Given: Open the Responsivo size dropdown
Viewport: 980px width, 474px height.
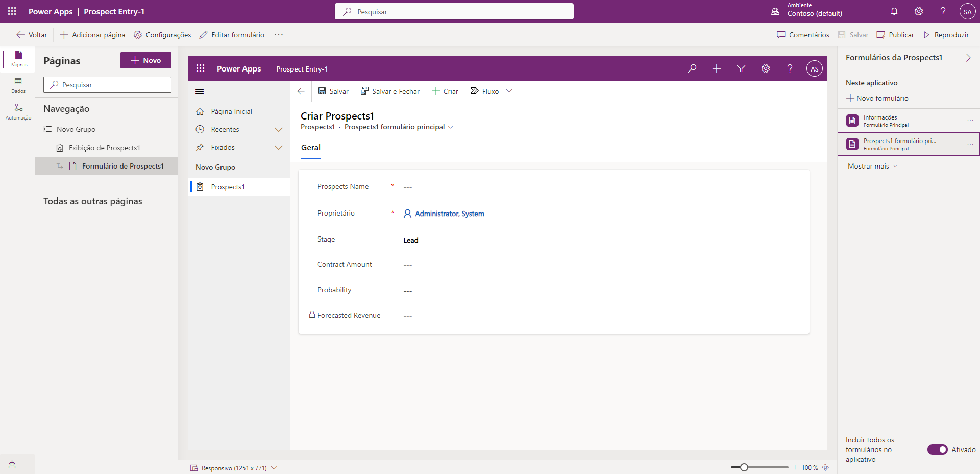Looking at the screenshot, I should tap(234, 468).
